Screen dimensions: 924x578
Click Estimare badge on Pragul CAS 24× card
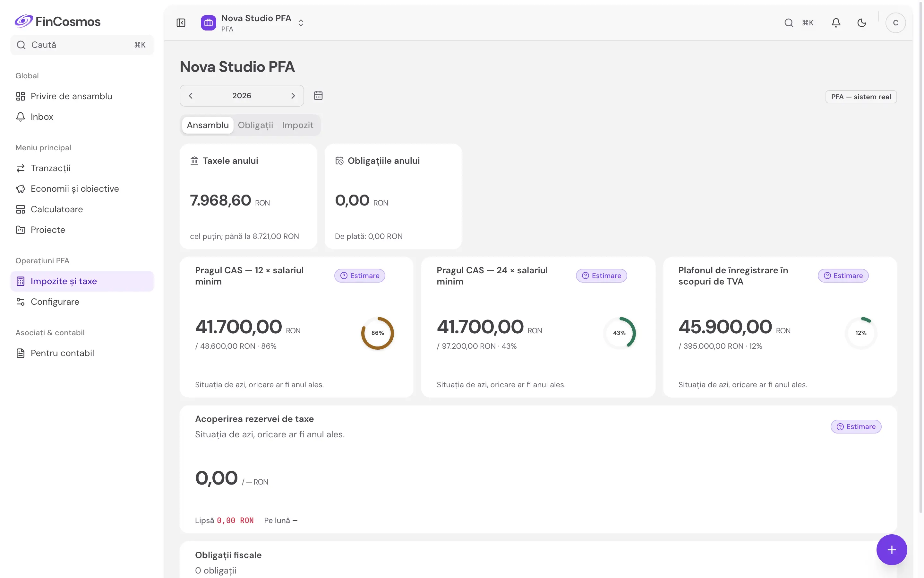tap(601, 276)
